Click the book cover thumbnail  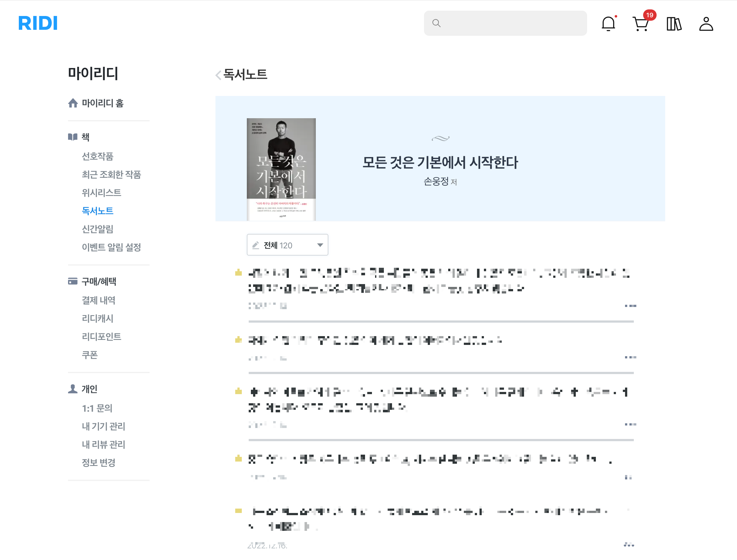[x=281, y=169]
